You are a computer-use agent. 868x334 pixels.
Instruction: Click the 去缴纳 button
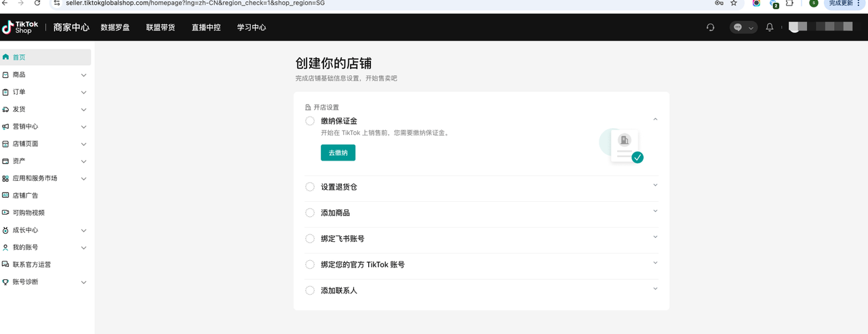click(338, 153)
